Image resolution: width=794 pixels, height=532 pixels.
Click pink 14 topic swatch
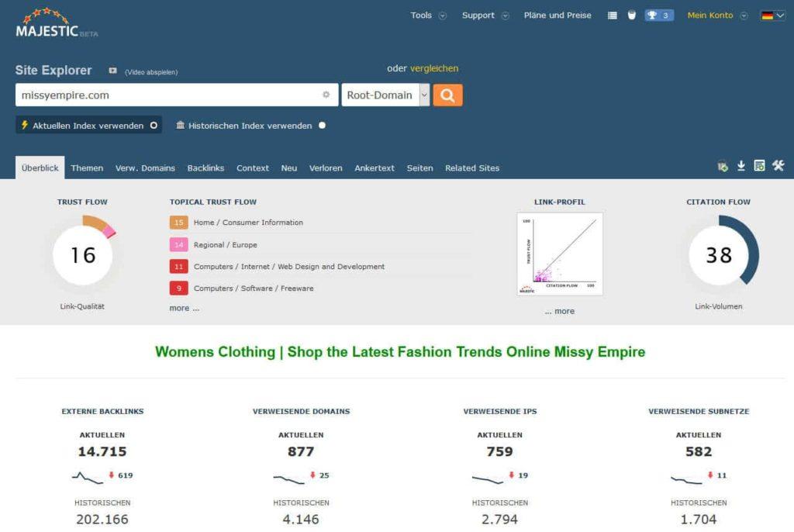point(179,245)
